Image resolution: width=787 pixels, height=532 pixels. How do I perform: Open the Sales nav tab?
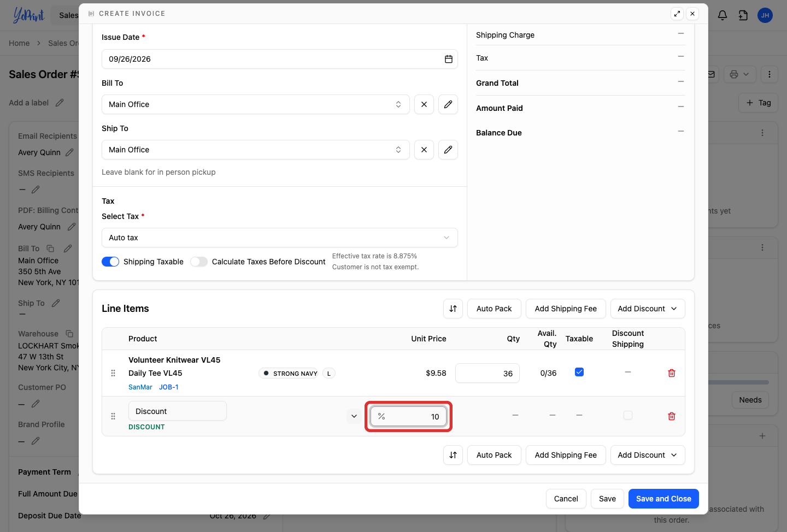69,15
